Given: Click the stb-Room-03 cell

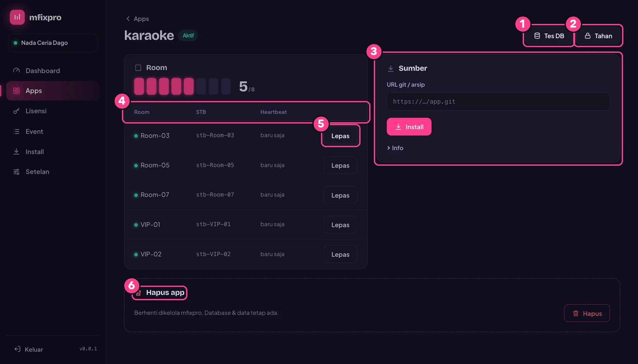Looking at the screenshot, I should [x=215, y=135].
